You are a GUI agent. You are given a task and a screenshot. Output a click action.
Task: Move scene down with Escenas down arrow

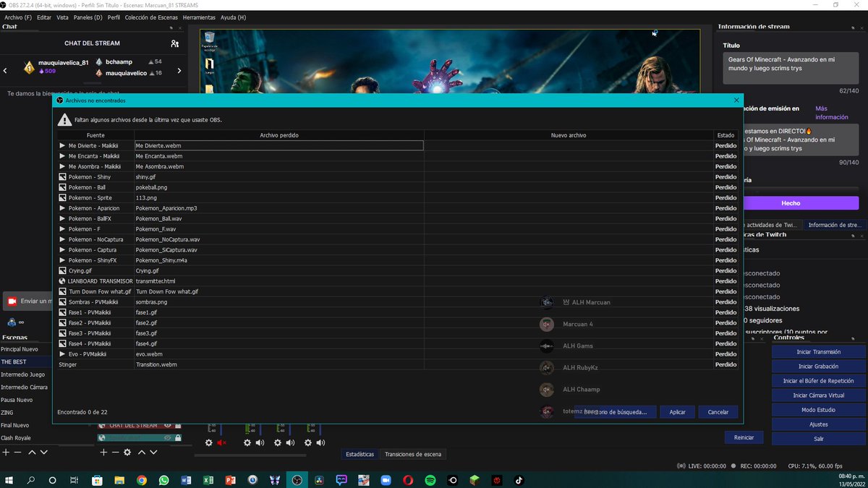point(44,452)
